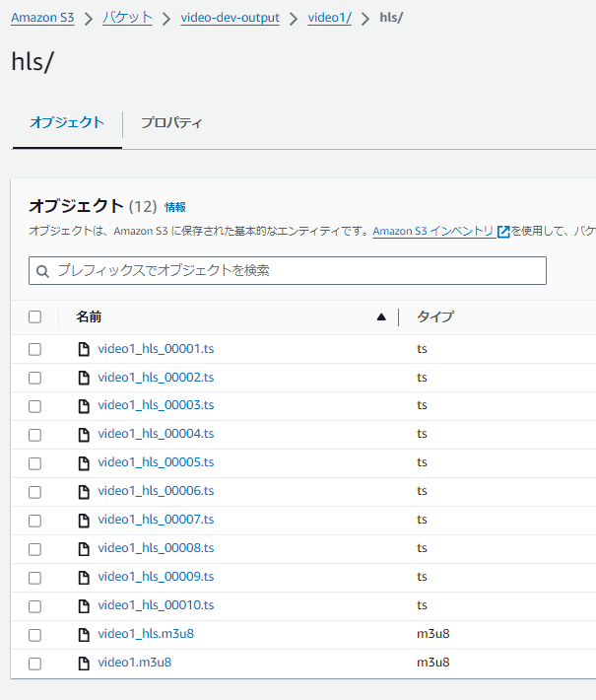Toggle the select-all checkbox in the table header

pyautogui.click(x=35, y=317)
